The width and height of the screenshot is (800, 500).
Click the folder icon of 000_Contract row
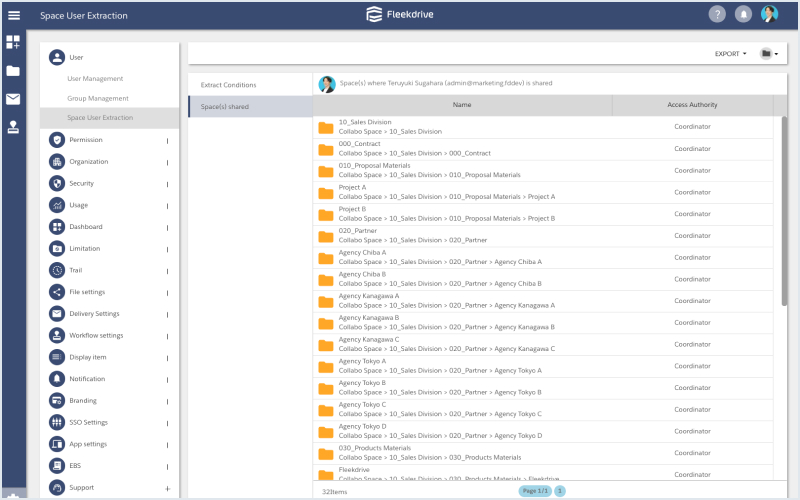(x=326, y=149)
